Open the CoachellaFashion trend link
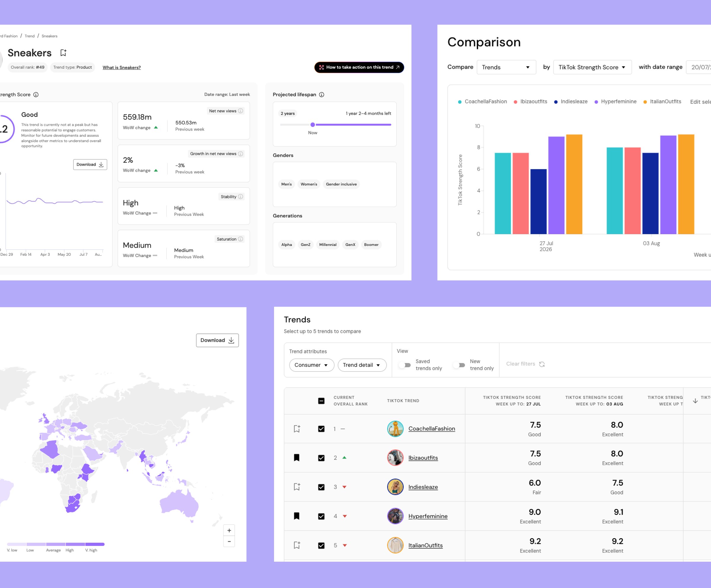The height and width of the screenshot is (588, 711). click(x=432, y=429)
